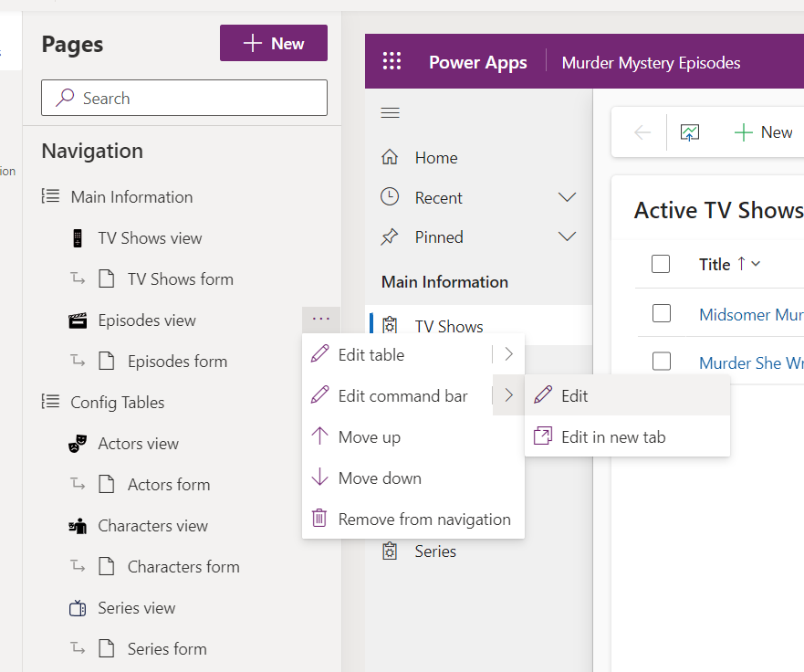Click the Title column header text
Screen dimensions: 804x672
point(715,264)
